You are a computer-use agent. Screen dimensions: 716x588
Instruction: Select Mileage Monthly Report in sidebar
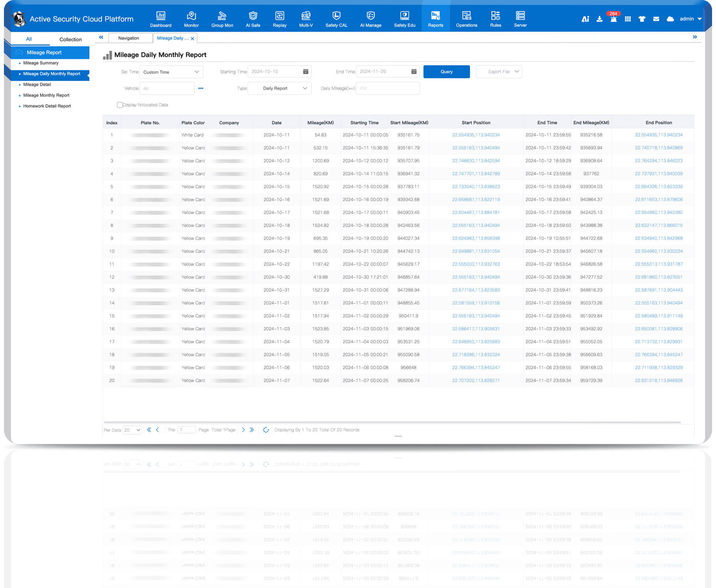pos(46,95)
